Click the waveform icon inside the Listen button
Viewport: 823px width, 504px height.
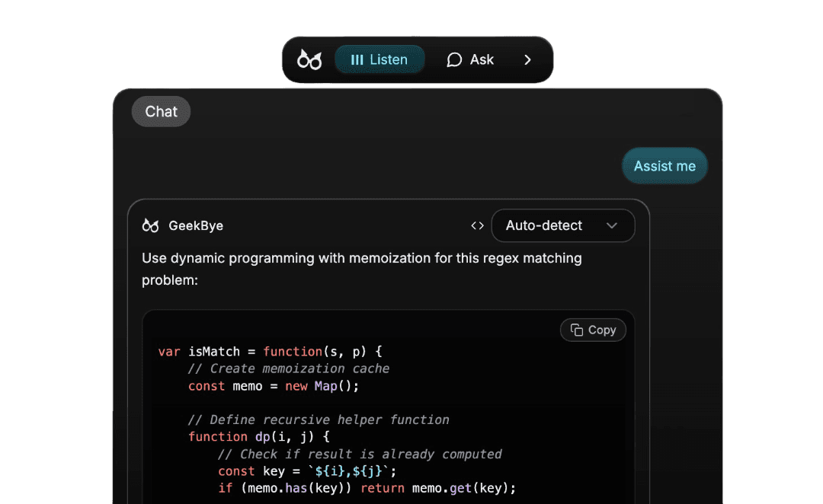coord(357,59)
